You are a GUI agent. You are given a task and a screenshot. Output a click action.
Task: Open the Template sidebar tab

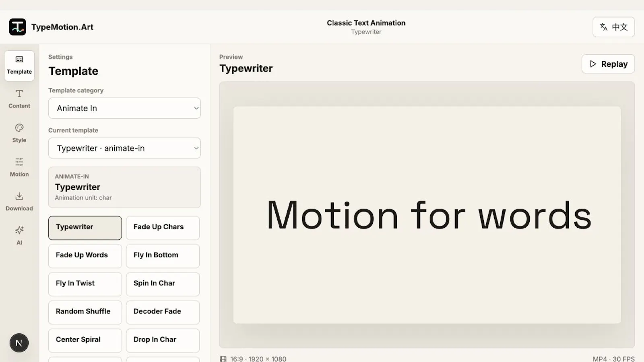tap(19, 66)
